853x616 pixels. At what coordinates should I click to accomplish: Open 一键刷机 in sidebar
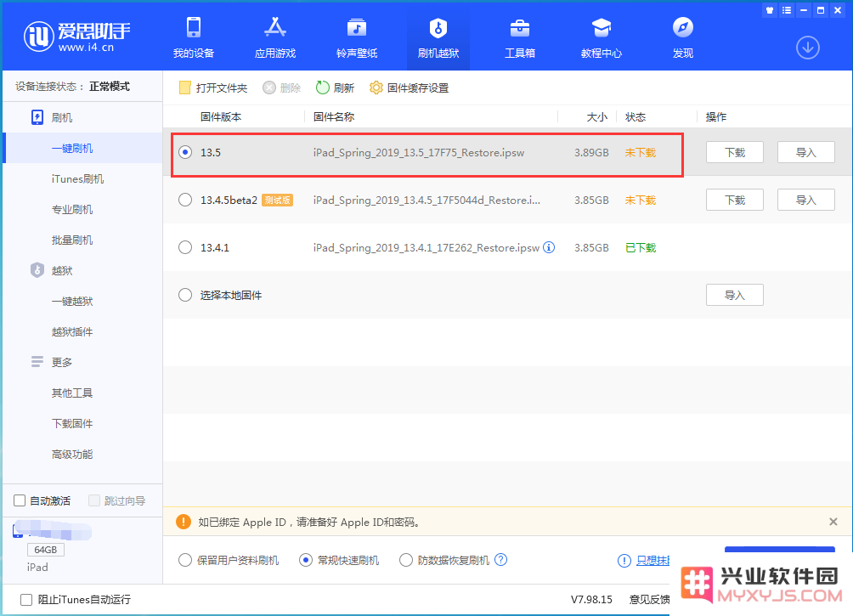tap(82, 148)
